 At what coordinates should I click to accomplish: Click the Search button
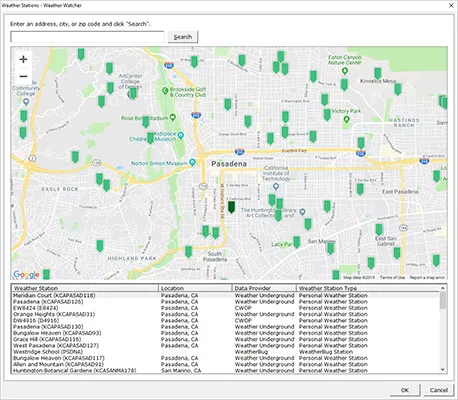tap(183, 37)
